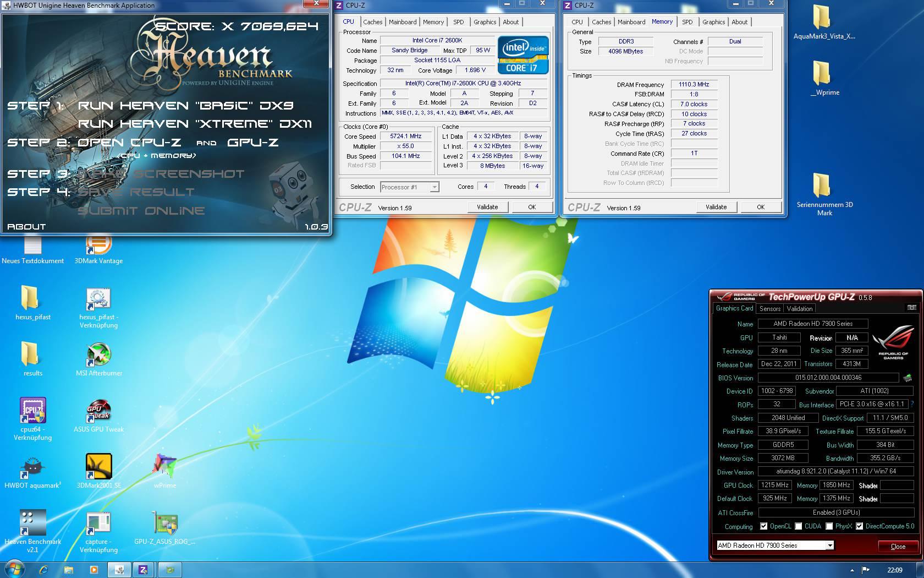Screen dimensions: 924x578
Task: Click Submit Online in Heaven app
Action: tap(141, 211)
